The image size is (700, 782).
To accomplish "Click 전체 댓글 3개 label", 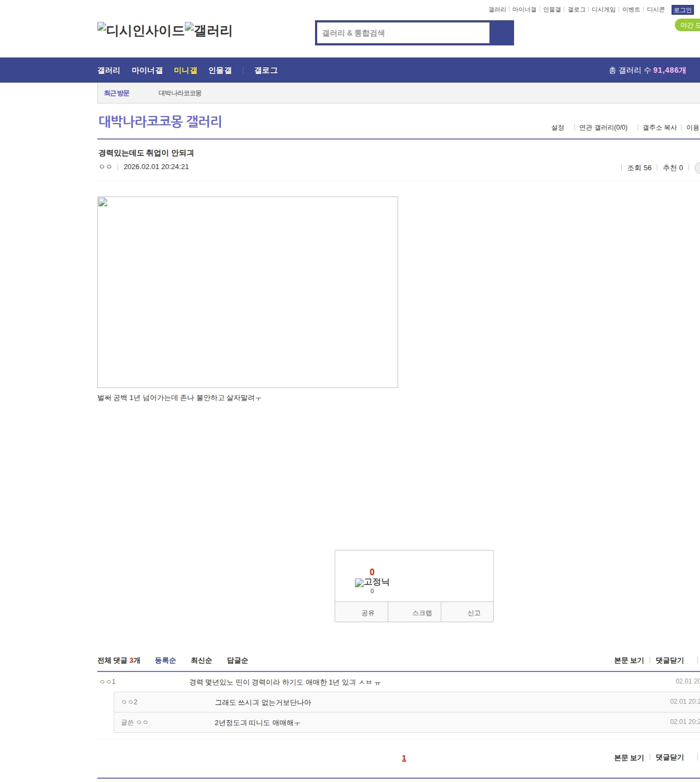I will (119, 661).
